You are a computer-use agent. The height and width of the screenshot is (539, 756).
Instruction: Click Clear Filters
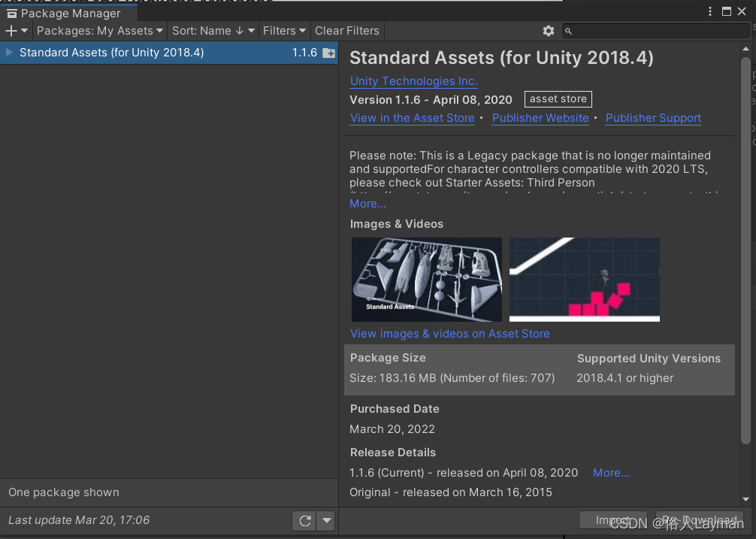[x=347, y=31]
